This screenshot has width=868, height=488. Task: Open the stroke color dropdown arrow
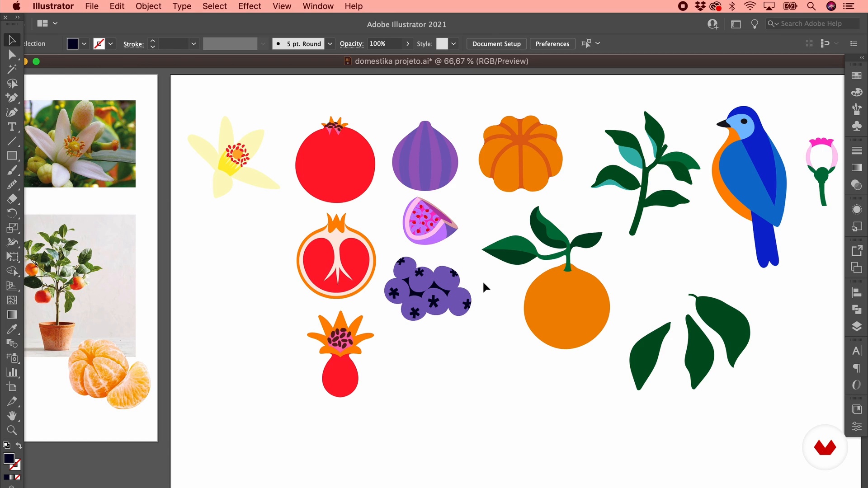pyautogui.click(x=111, y=44)
